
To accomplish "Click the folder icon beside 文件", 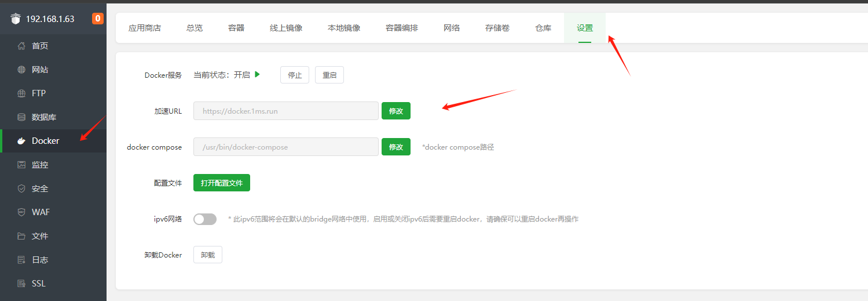I will pos(21,236).
